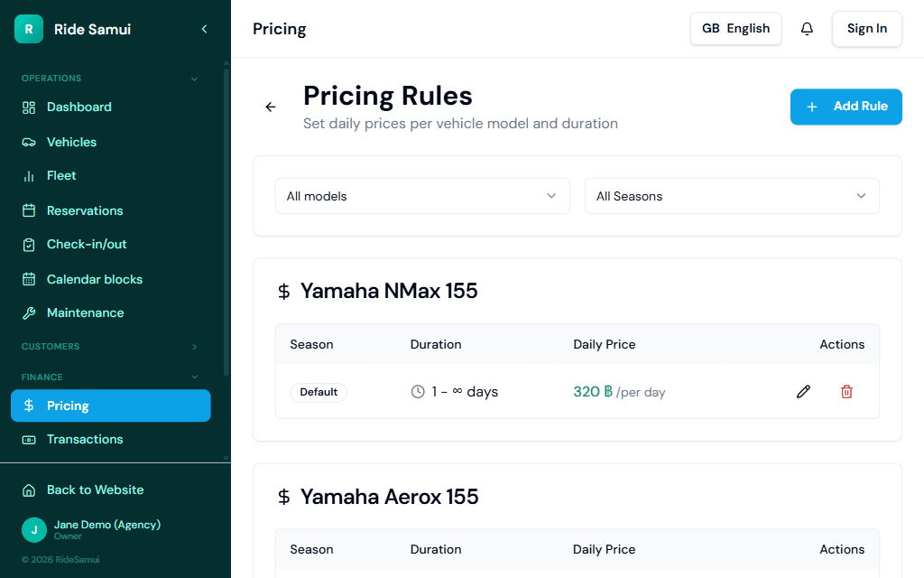924x578 pixels.
Task: Click the '© 2026 RideSamui' footer text
Action: coord(60,560)
